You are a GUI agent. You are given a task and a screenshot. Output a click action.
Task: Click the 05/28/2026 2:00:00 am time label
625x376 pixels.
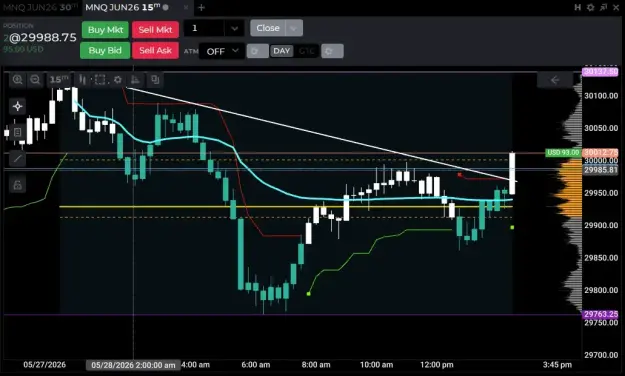[133, 365]
